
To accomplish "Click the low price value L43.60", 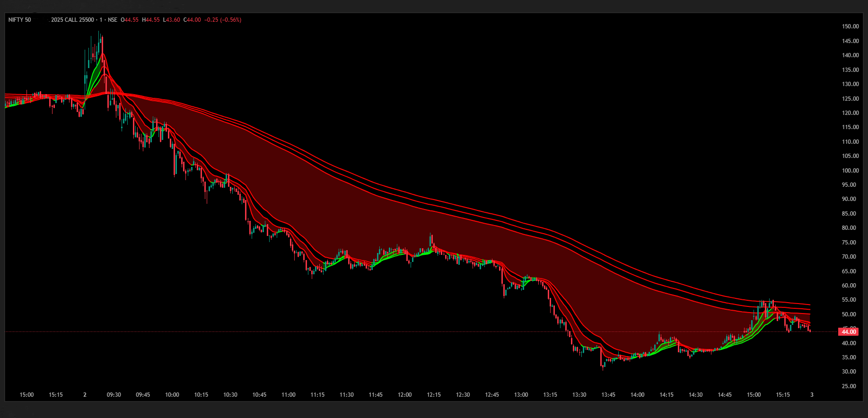I will [x=171, y=20].
